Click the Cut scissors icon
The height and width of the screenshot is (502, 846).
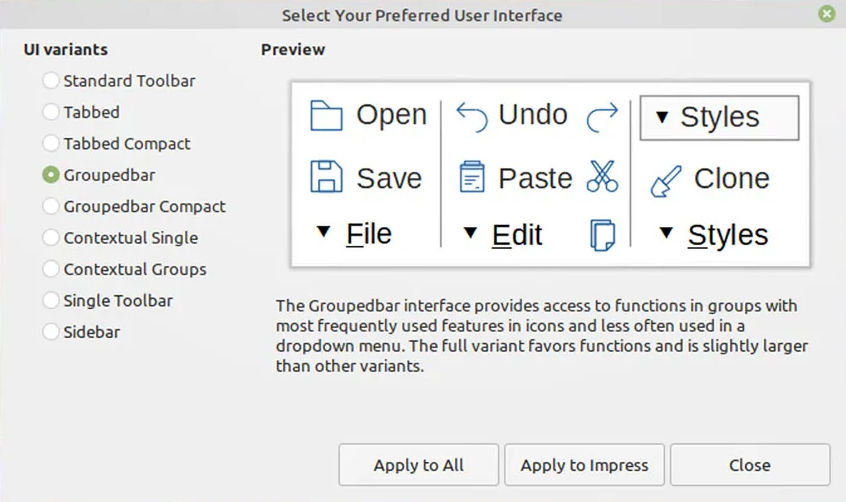(x=602, y=177)
